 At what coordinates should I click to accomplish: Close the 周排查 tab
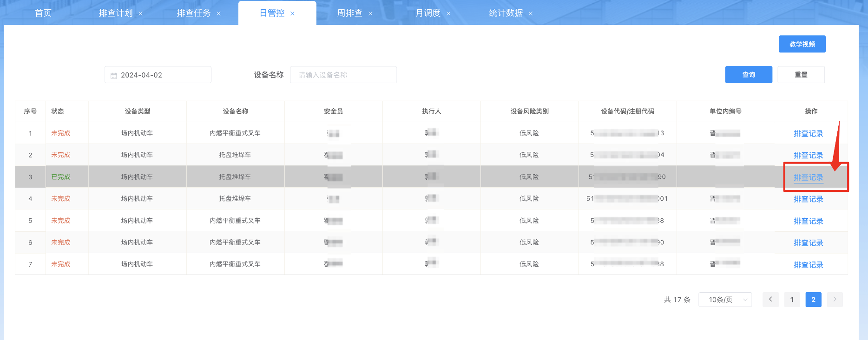(x=370, y=13)
